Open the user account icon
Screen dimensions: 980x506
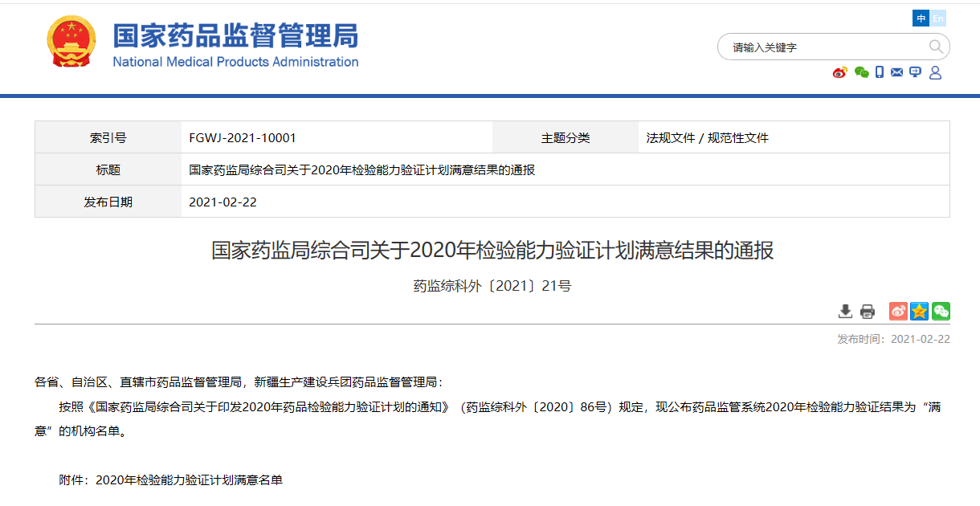935,72
